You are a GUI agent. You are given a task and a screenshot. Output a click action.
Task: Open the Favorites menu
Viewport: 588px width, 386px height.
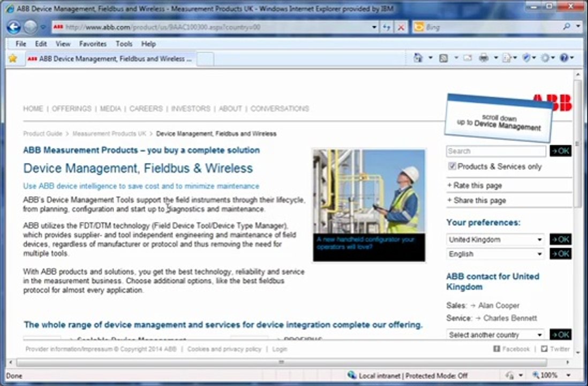pos(93,44)
